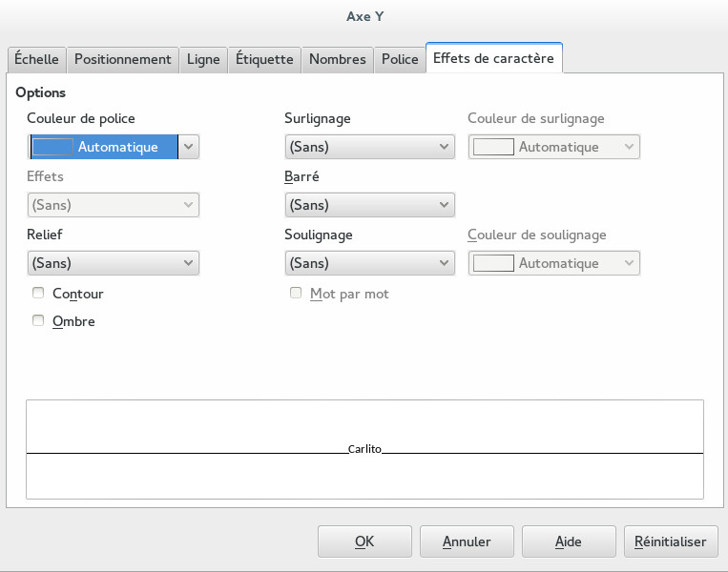
Task: Enable the Contour checkbox
Action: click(39, 294)
